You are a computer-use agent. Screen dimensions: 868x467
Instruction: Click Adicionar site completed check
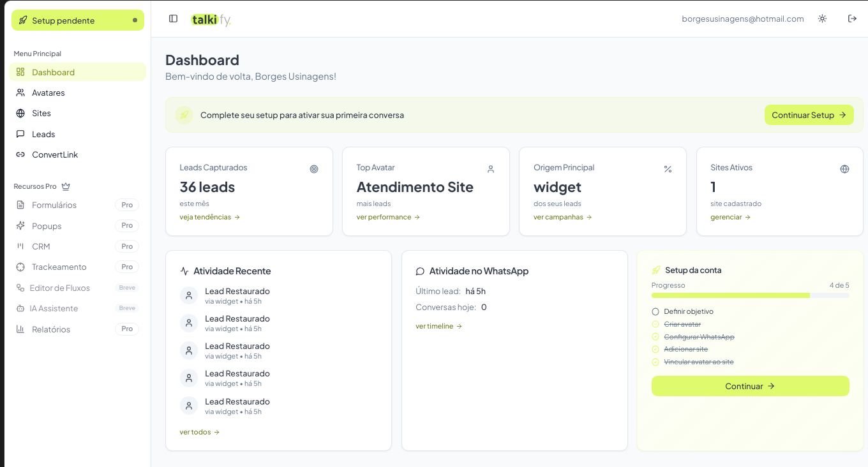(x=655, y=349)
